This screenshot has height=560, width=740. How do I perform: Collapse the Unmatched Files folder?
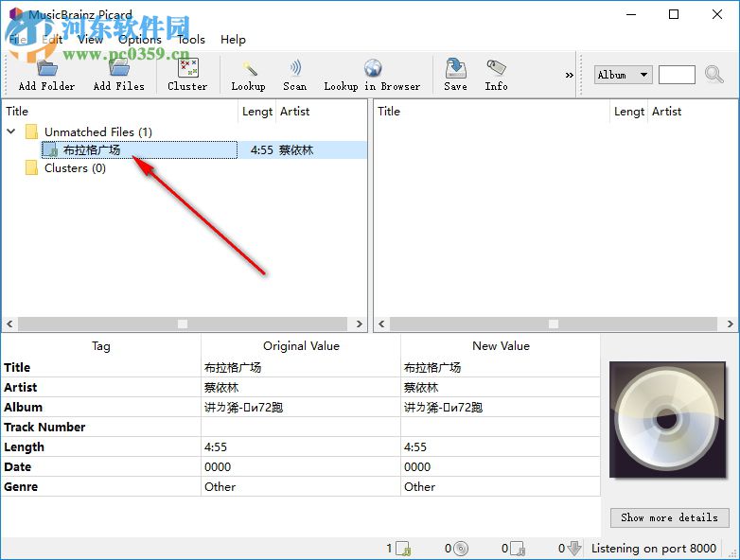pyautogui.click(x=11, y=131)
